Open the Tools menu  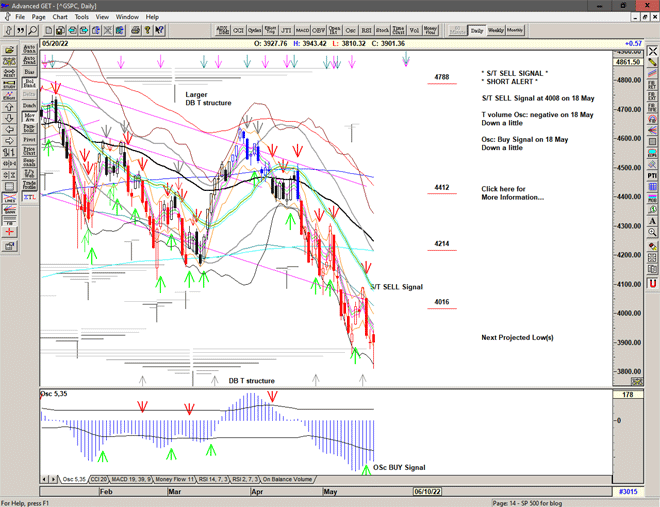(x=82, y=17)
